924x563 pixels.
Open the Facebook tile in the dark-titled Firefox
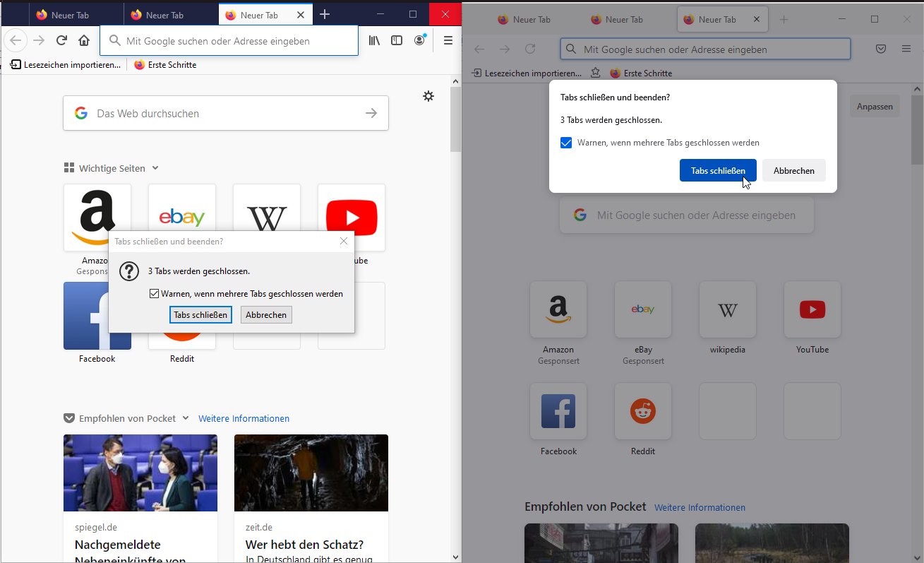97,316
